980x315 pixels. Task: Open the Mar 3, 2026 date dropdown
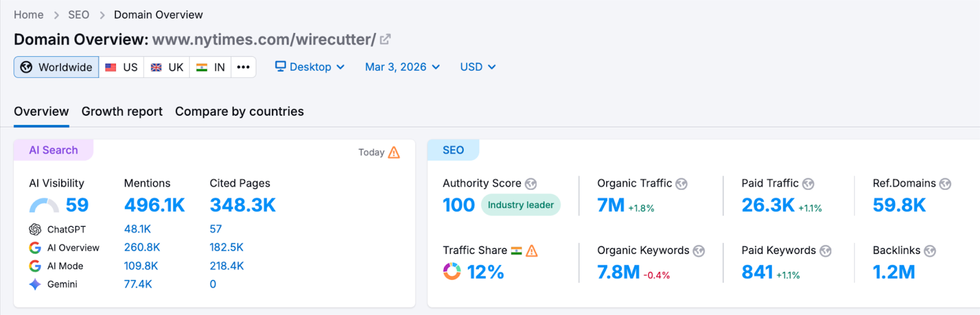tap(402, 67)
